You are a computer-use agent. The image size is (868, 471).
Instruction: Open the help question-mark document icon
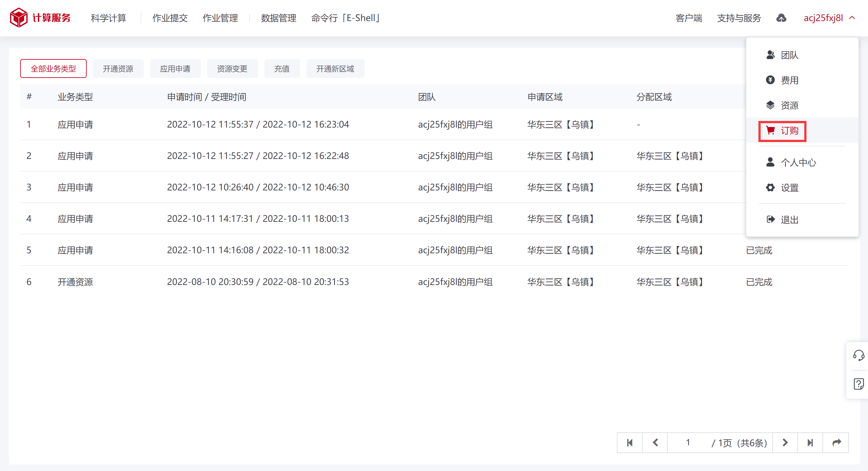(858, 384)
